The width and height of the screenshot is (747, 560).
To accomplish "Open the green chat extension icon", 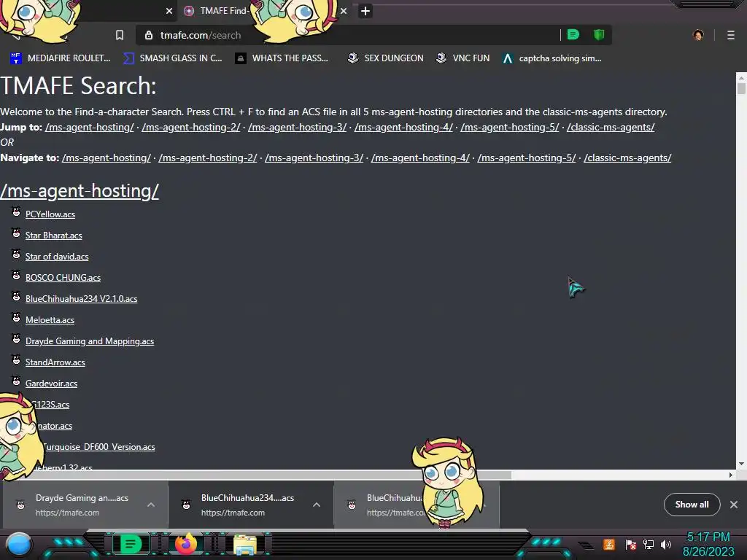I will coord(573,35).
